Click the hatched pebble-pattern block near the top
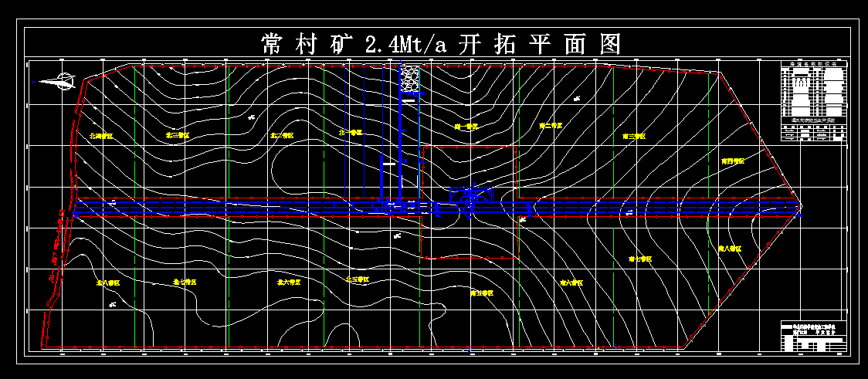The image size is (868, 379). click(409, 80)
